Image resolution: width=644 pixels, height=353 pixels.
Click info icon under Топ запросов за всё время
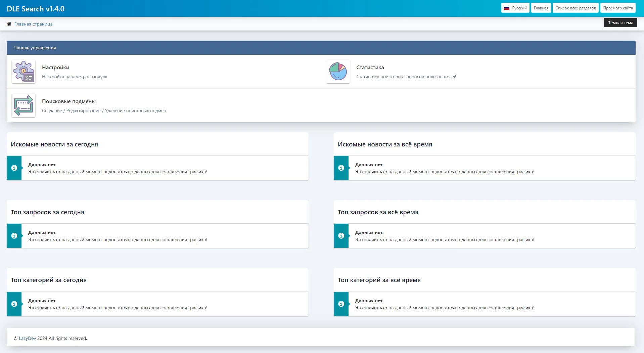[x=341, y=236]
